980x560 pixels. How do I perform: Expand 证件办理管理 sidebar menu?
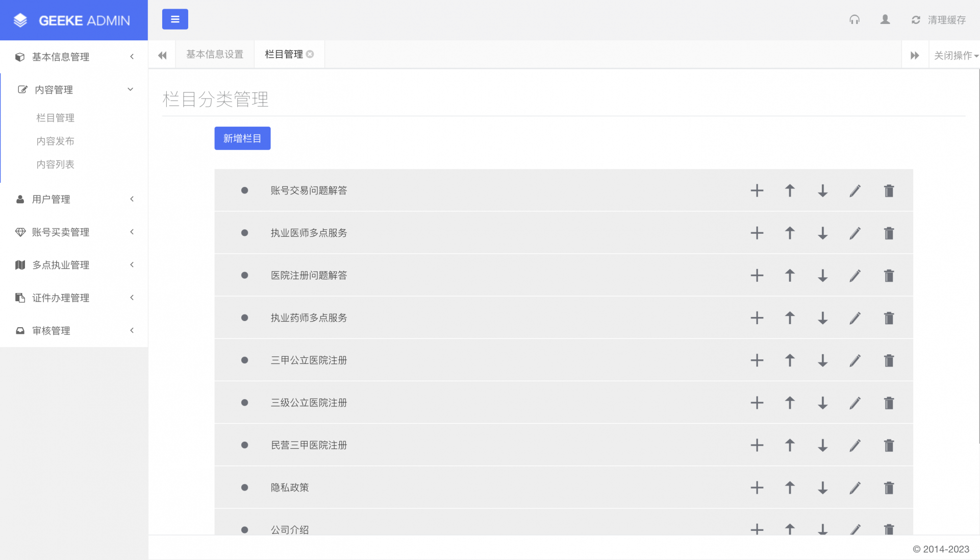pyautogui.click(x=74, y=298)
